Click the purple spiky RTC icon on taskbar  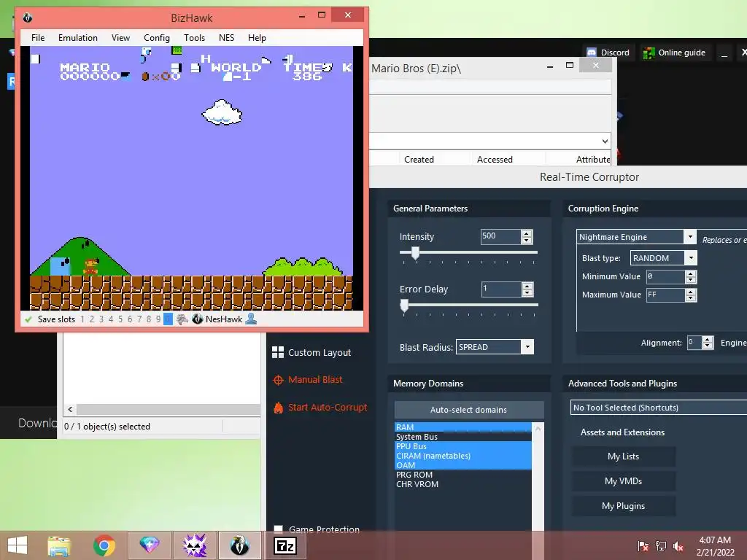point(194,545)
